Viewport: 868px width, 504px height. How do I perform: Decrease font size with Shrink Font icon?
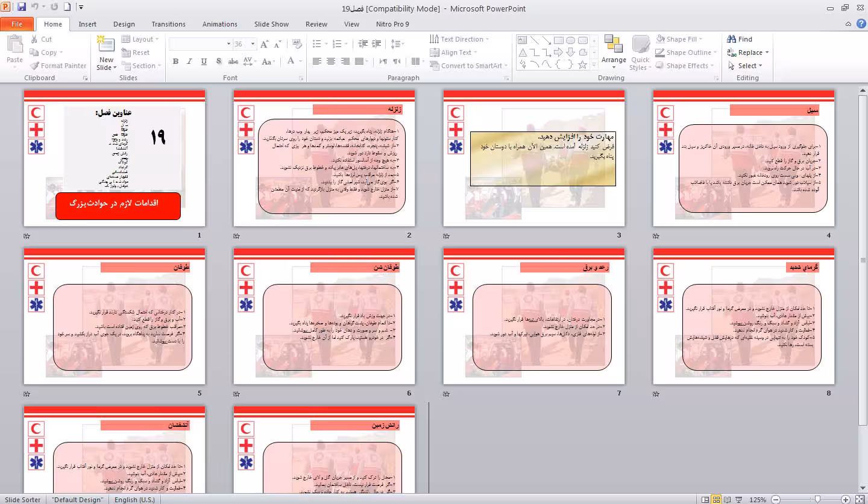[x=278, y=44]
